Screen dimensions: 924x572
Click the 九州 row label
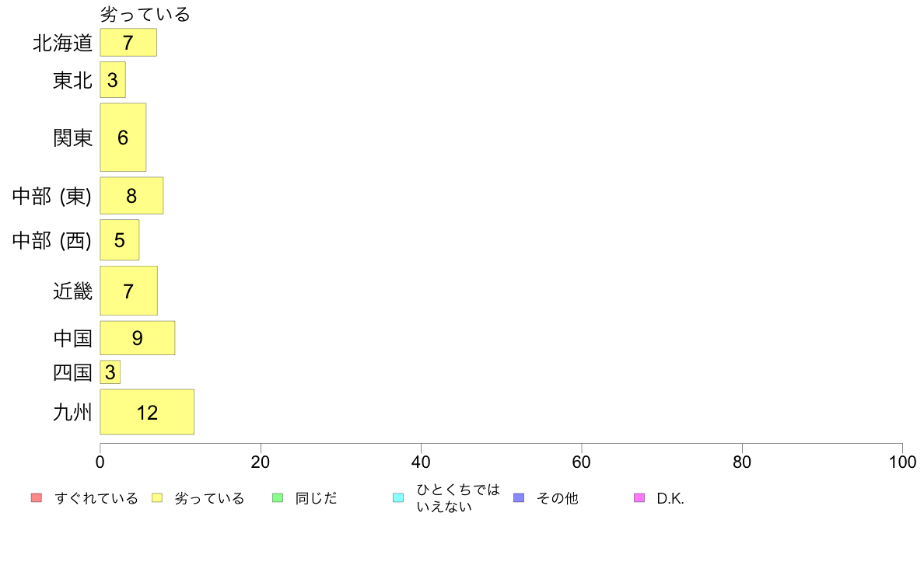[x=72, y=412]
